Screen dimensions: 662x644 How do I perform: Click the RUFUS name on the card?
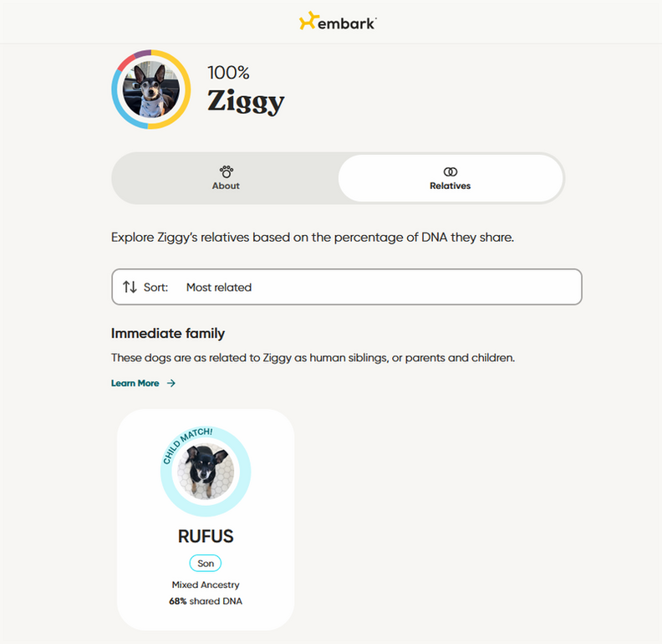tap(206, 535)
